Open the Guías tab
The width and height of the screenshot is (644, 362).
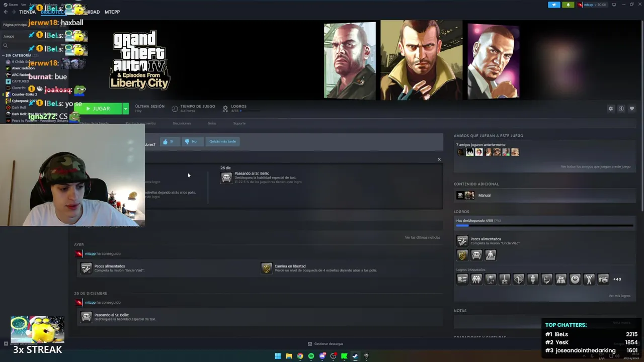click(212, 123)
